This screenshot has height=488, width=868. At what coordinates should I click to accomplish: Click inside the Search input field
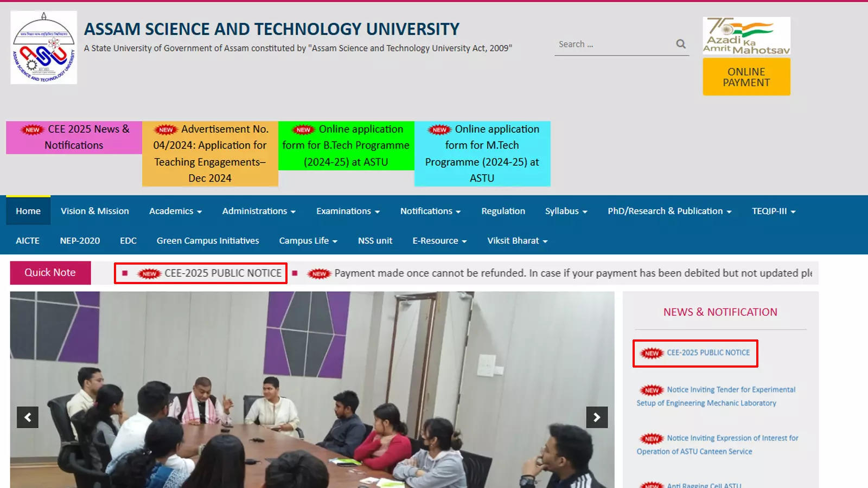[x=608, y=44]
